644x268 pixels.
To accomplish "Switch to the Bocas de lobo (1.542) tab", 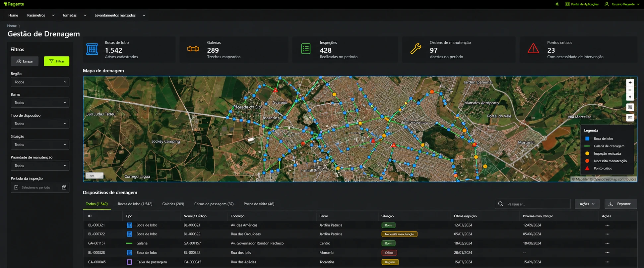I will tap(135, 204).
